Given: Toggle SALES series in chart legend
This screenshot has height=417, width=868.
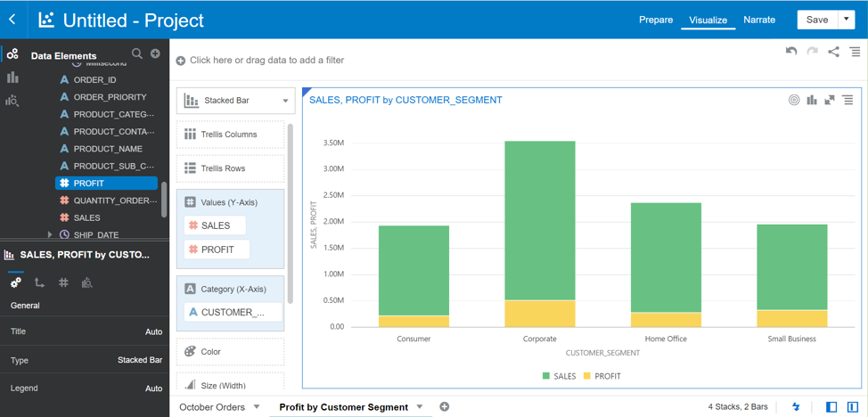Looking at the screenshot, I should tap(560, 376).
